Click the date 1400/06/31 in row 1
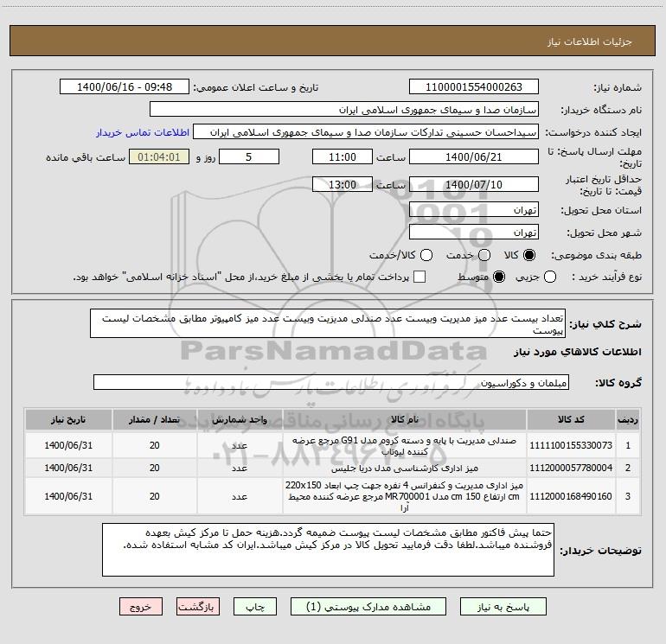666x644 pixels. click(x=68, y=445)
